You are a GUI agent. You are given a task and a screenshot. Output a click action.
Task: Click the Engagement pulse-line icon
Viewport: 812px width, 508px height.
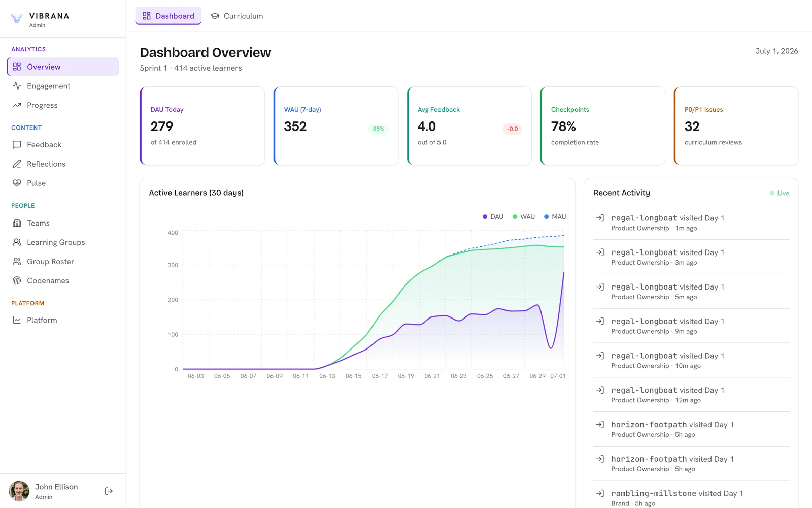click(17, 86)
